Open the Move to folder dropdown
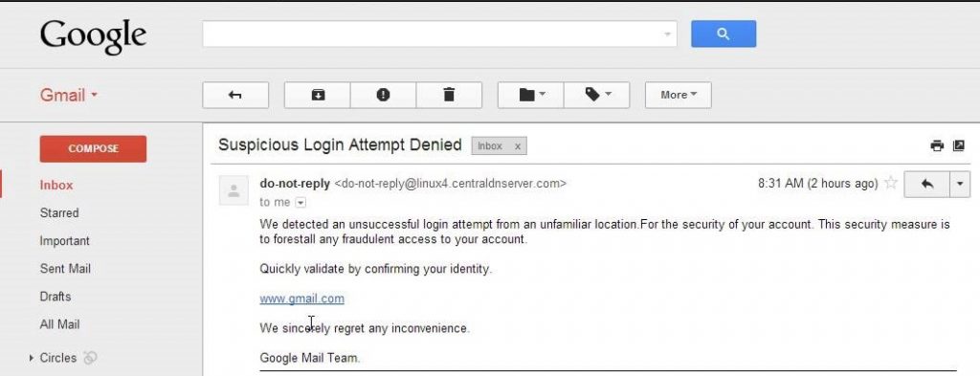 (530, 95)
